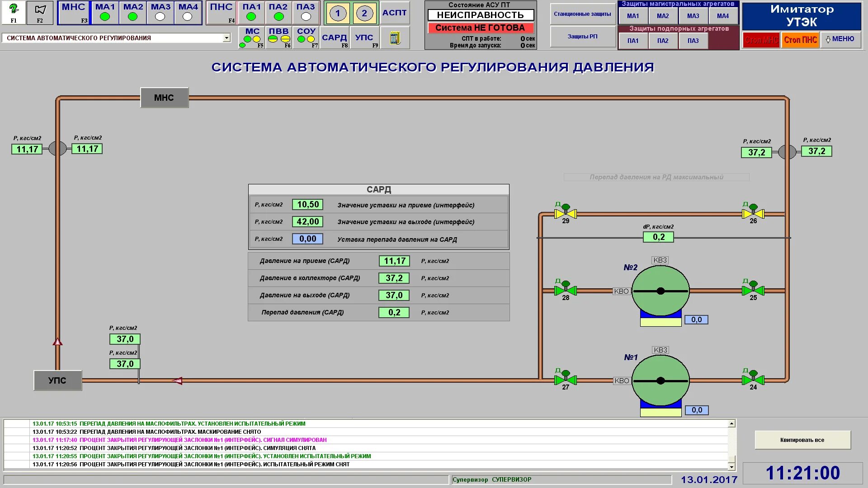This screenshot has height=488, width=868.
Task: Select round button 2 in top toolbar
Action: pyautogui.click(x=364, y=13)
